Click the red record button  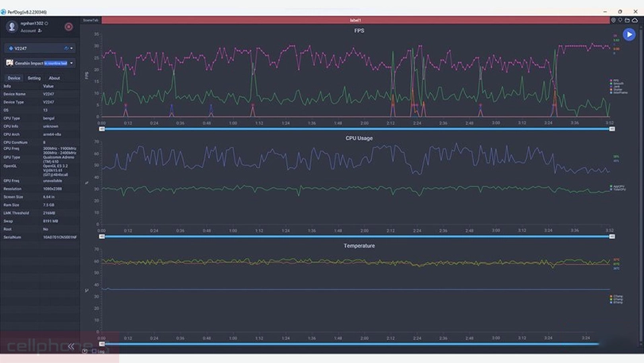tap(68, 26)
